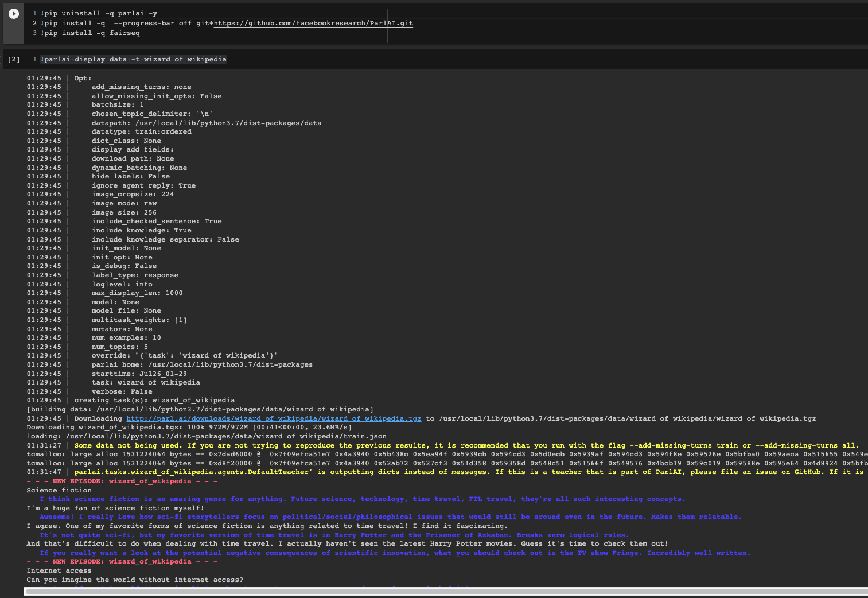Click the 'allow_missing_init_opts: False' output line
This screenshot has width=868, height=598.
pos(157,96)
